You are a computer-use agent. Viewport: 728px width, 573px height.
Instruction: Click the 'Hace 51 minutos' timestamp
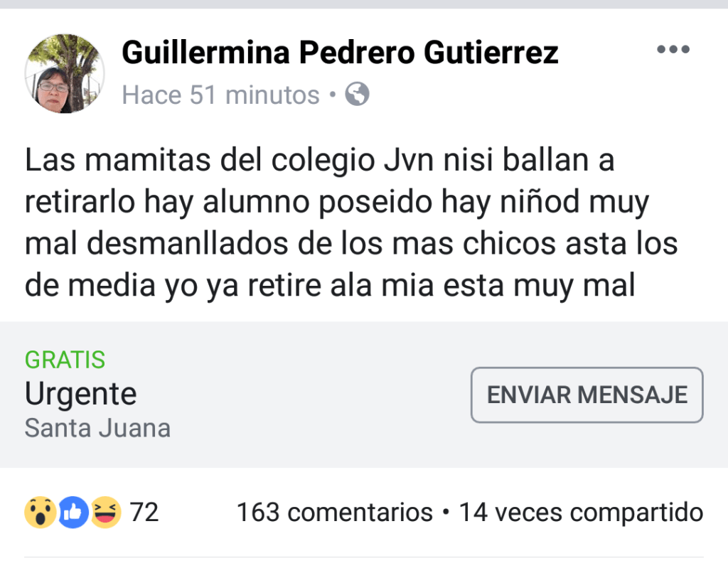click(x=220, y=95)
